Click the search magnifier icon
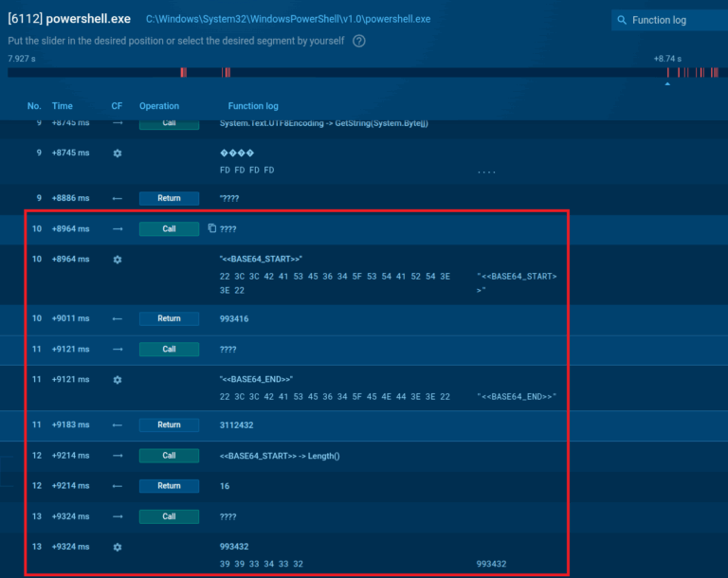728x578 pixels. tap(621, 20)
